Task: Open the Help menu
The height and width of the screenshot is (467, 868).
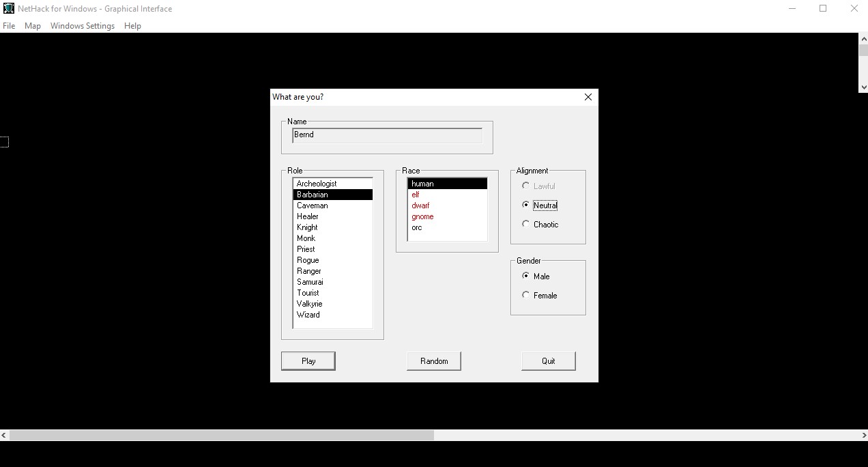Action: [132, 26]
